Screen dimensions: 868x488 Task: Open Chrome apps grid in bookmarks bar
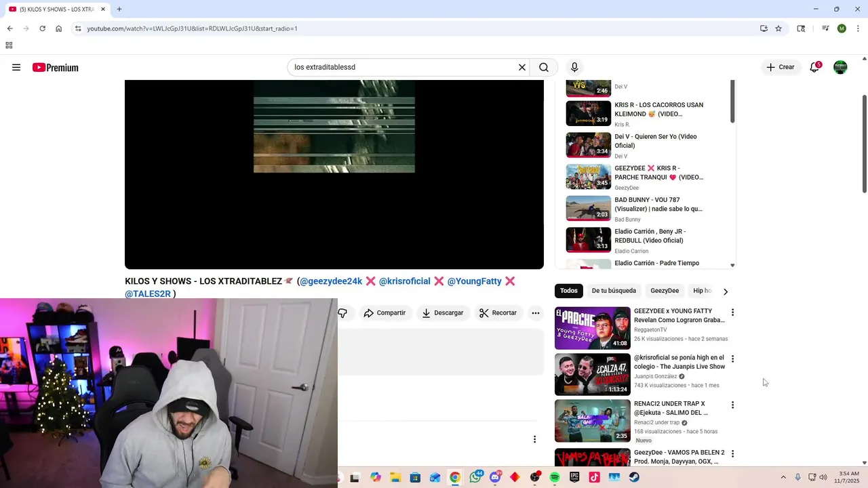[9, 45]
